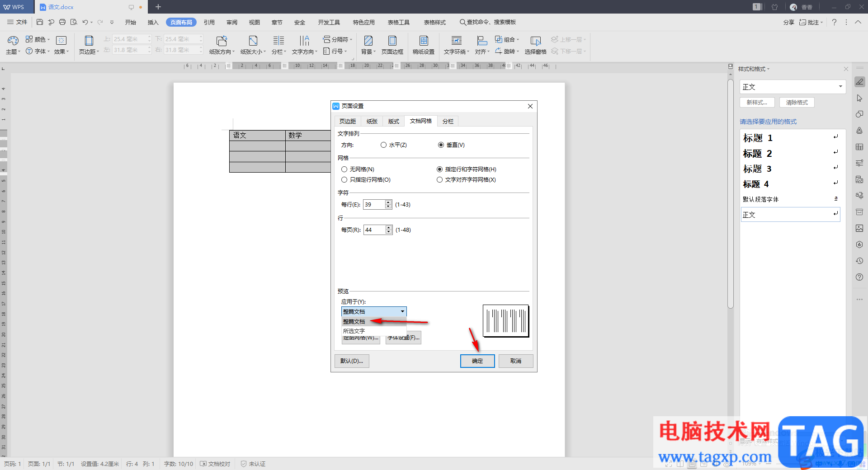Select the vertical 垂直(V) direction radio
The image size is (868, 470).
pyautogui.click(x=441, y=145)
